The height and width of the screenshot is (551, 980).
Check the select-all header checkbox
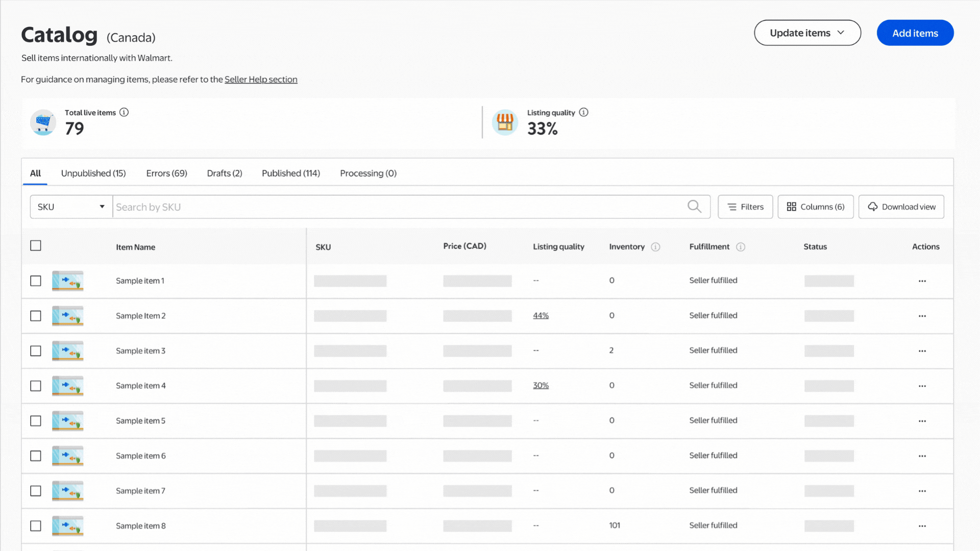[36, 246]
